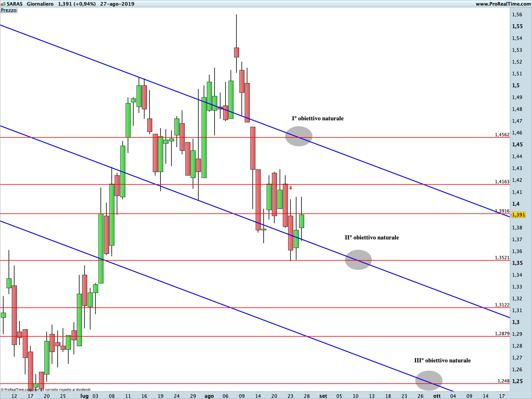Click the yellow current price tag 1,391
Image resolution: width=532 pixels, height=399 pixels.
(x=519, y=215)
